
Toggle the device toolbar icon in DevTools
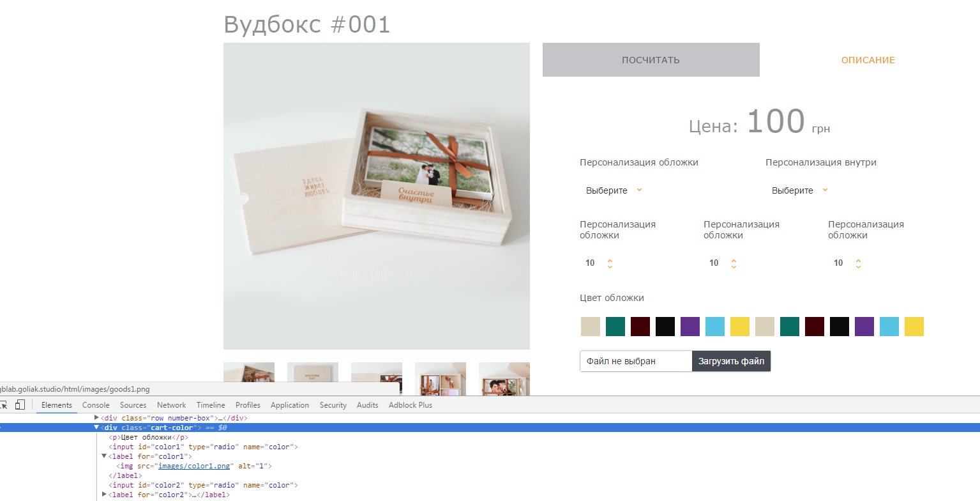coord(20,405)
